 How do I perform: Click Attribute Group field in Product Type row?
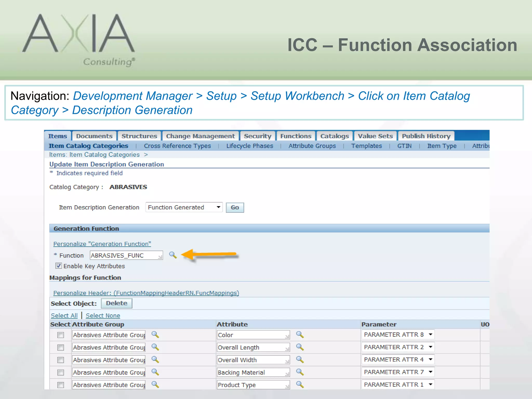109,385
